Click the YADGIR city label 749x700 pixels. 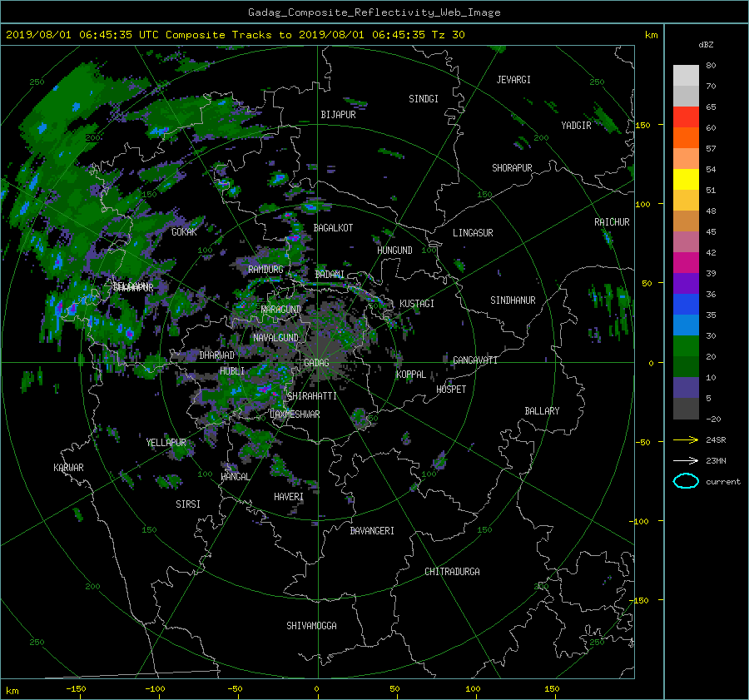pyautogui.click(x=576, y=126)
